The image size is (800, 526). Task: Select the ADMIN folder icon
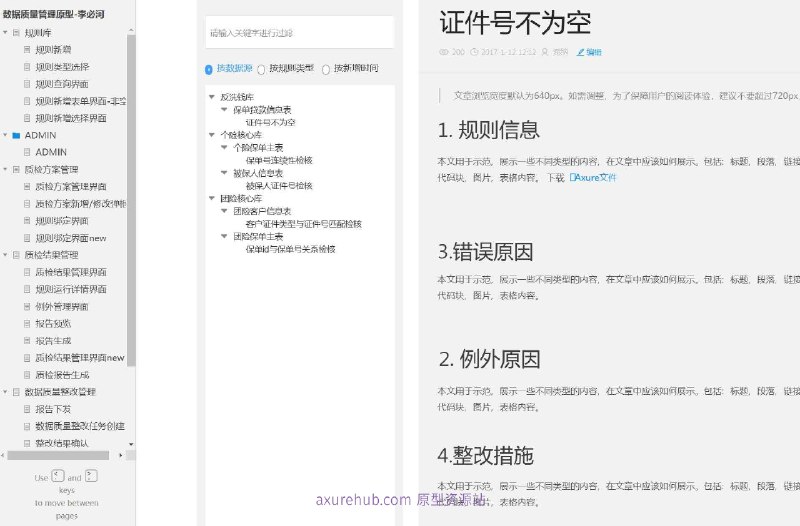(x=16, y=135)
